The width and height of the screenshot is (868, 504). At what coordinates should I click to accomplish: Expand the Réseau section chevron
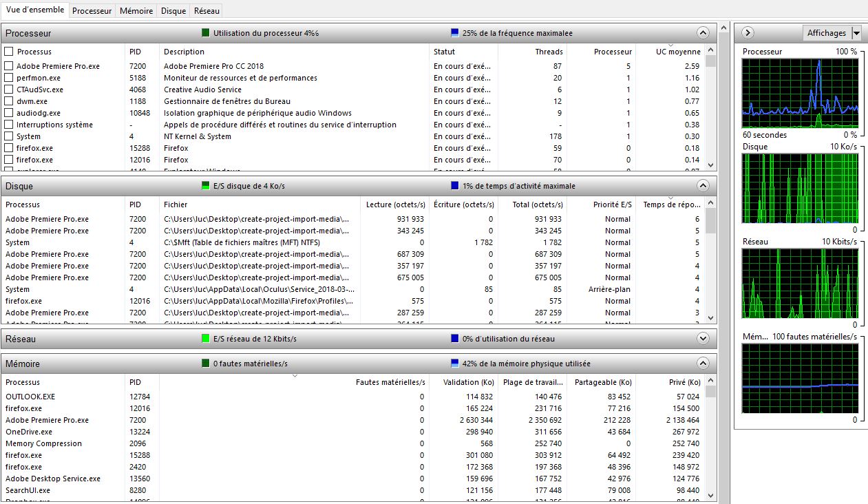pos(703,338)
